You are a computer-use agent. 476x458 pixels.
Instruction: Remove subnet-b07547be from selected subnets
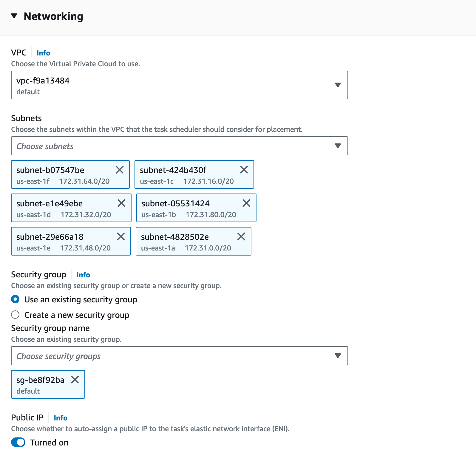tap(120, 170)
